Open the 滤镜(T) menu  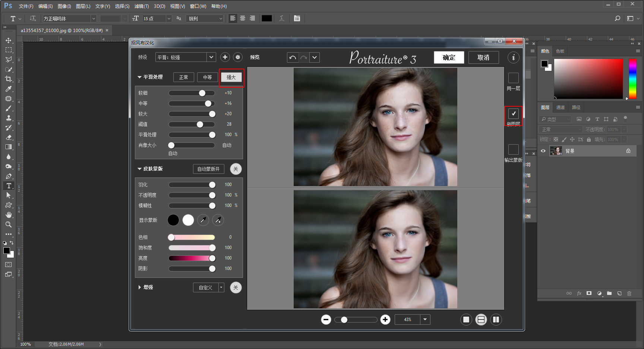142,6
